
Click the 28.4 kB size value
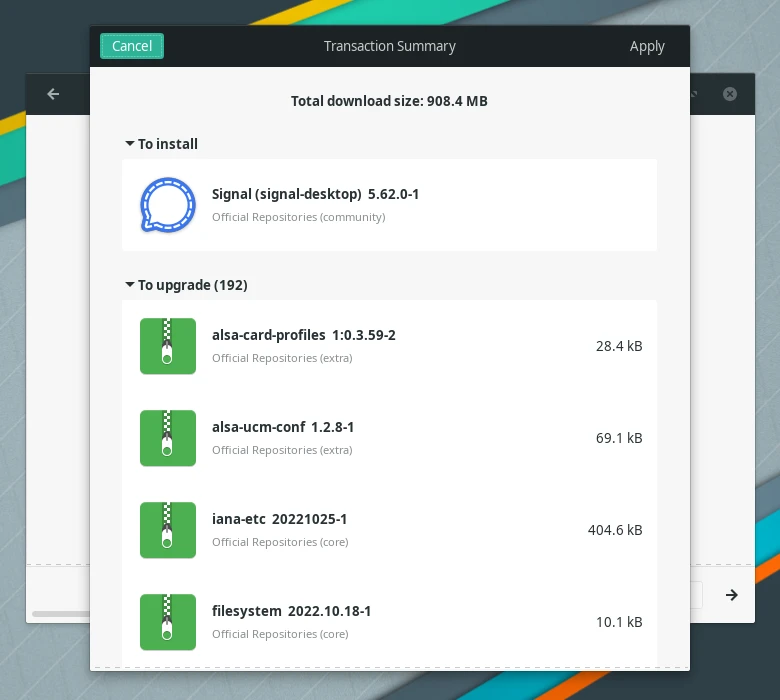click(619, 346)
